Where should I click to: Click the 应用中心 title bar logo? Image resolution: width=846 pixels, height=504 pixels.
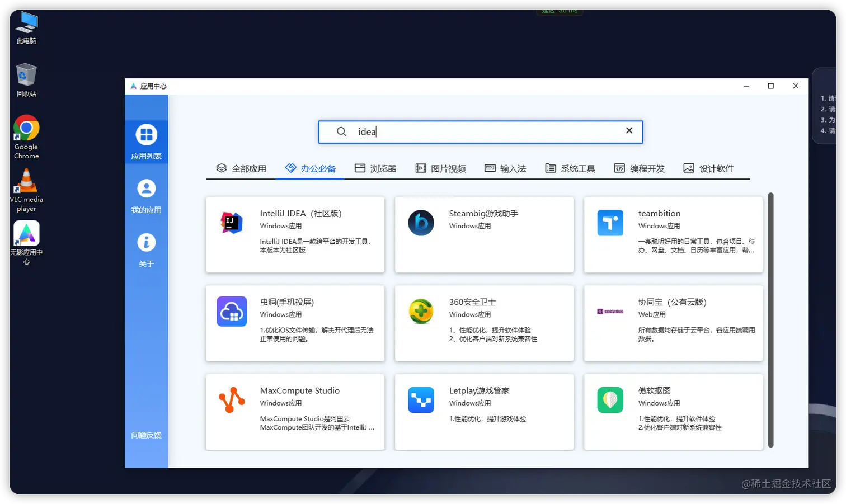tap(133, 86)
